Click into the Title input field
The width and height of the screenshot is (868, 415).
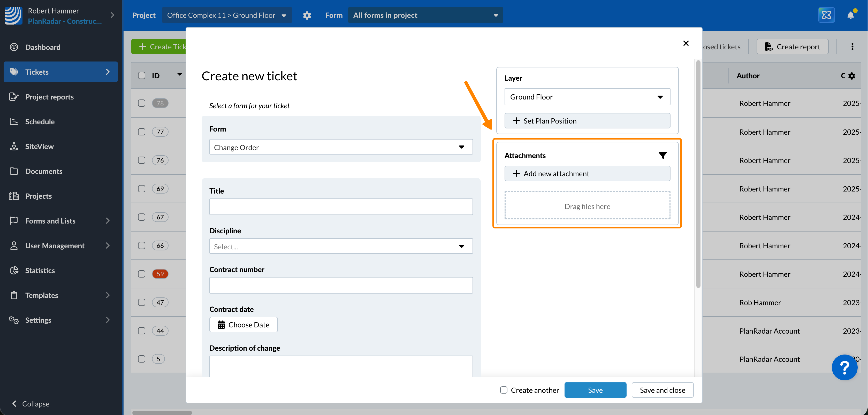[x=341, y=206]
